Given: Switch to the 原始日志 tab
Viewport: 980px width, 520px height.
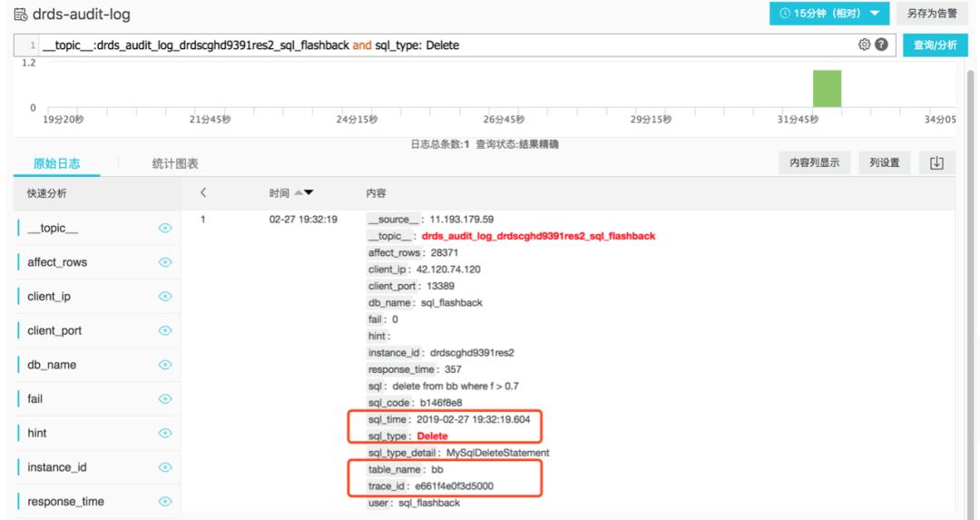Looking at the screenshot, I should coord(56,163).
